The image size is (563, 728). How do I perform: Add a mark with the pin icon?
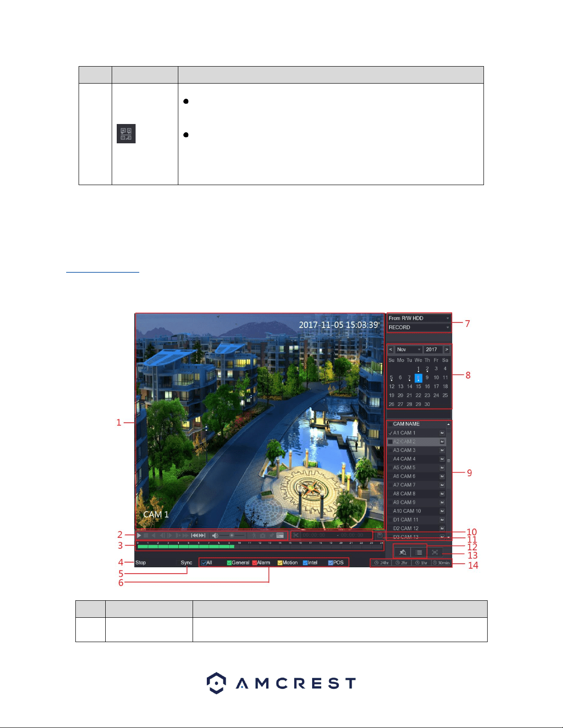click(x=271, y=536)
